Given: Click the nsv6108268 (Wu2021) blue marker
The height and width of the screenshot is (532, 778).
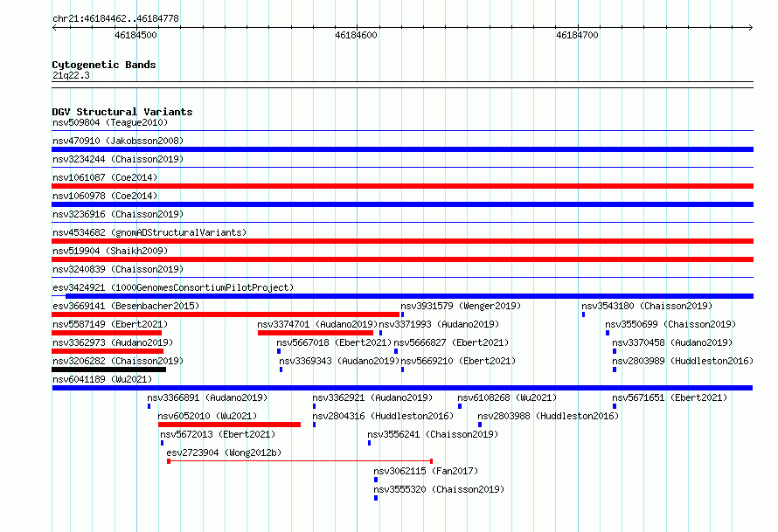Looking at the screenshot, I should (460, 406).
